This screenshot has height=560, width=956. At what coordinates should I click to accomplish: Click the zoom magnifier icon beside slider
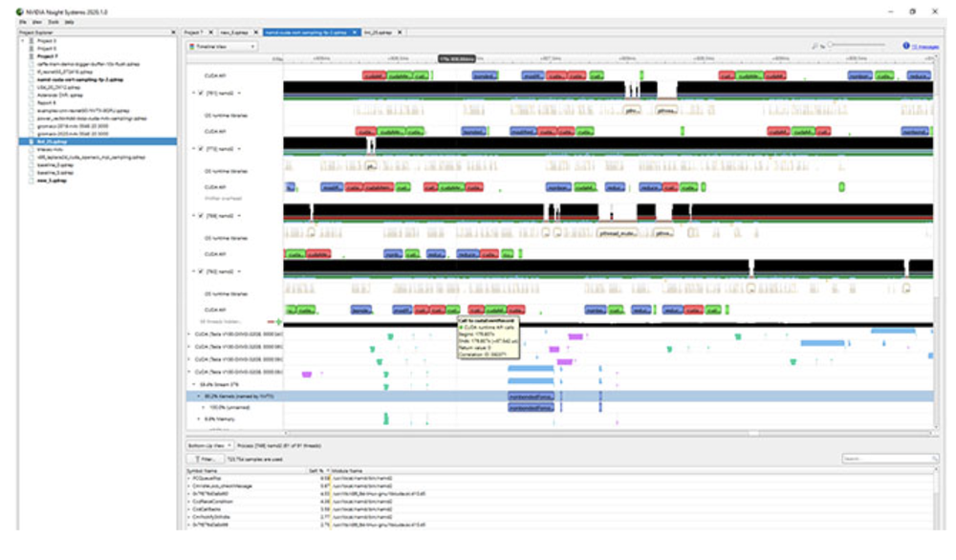(x=815, y=46)
